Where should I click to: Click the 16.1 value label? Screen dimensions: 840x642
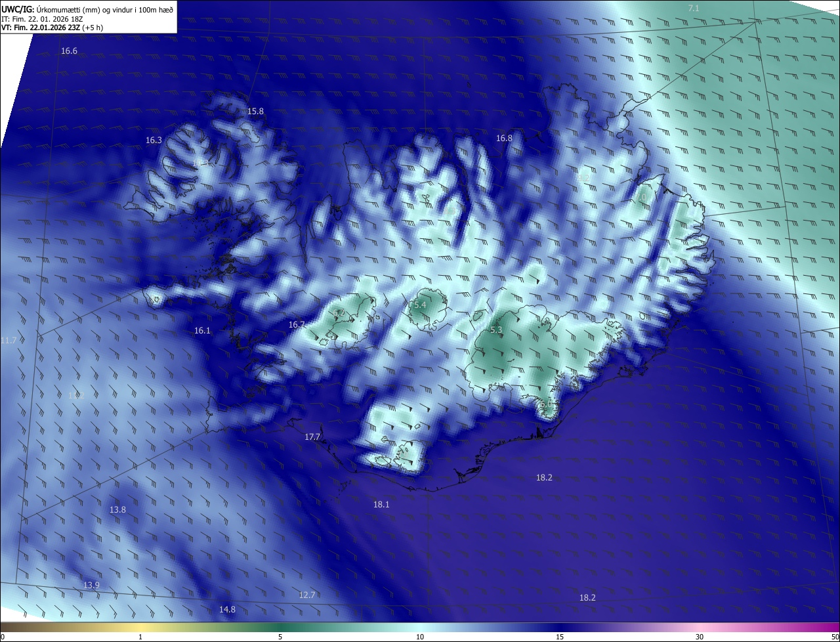click(x=202, y=331)
